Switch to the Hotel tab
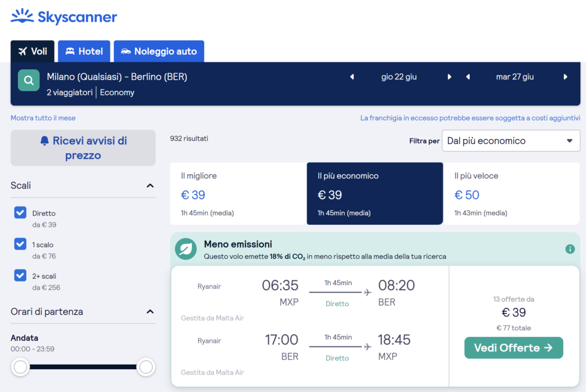586x392 pixels. pos(84,52)
